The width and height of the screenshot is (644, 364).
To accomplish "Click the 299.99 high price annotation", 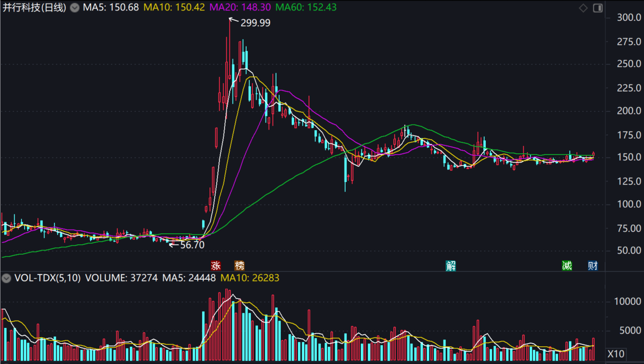I will (x=256, y=23).
